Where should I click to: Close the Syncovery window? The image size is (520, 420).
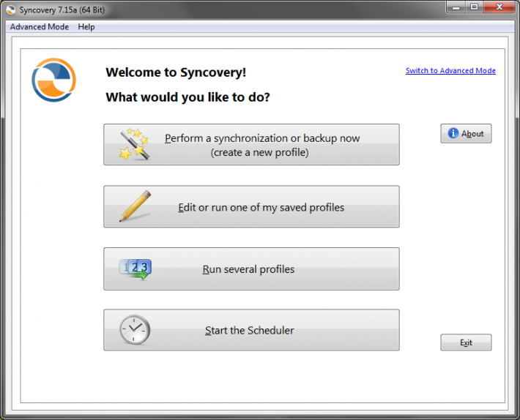[499, 7]
